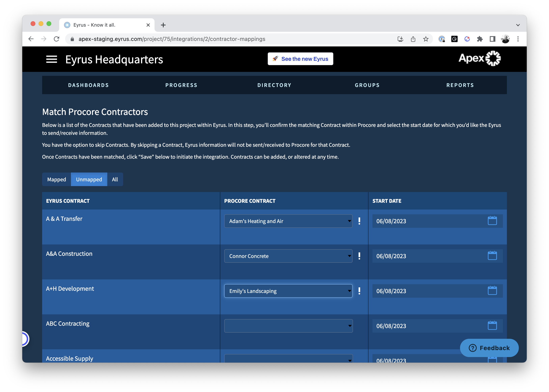The height and width of the screenshot is (392, 549).
Task: Open the ABC Contracting Procore contract dropdown
Action: coord(288,326)
